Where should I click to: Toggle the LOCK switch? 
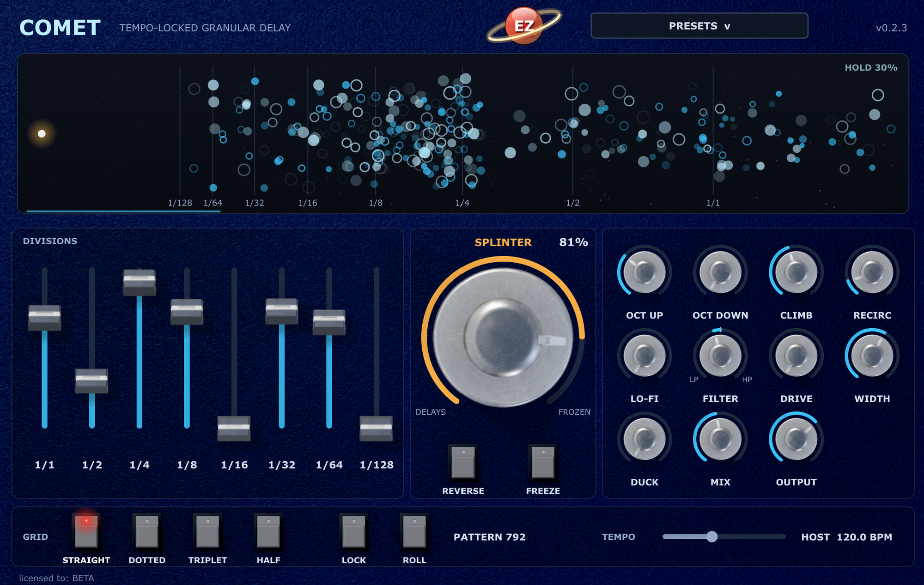point(353,531)
